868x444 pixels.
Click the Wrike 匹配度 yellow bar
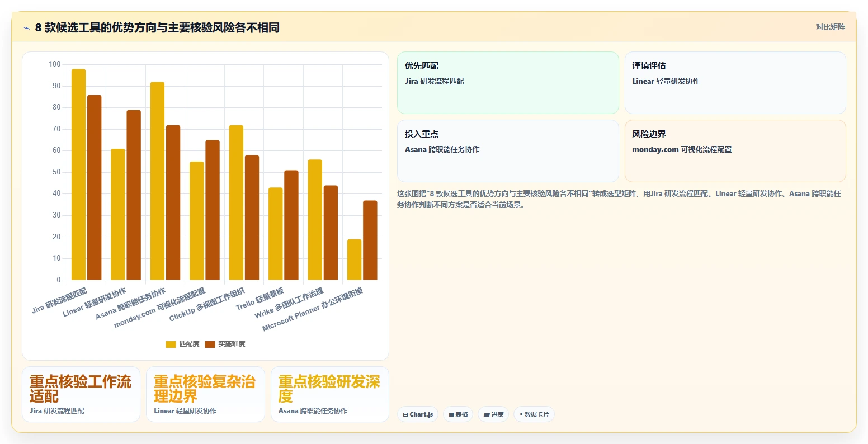(x=315, y=220)
